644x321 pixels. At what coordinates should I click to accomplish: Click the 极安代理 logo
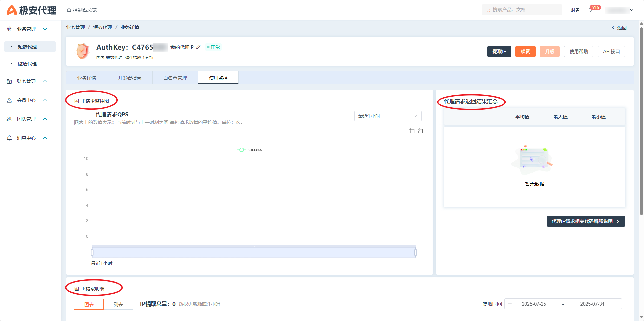tap(31, 10)
